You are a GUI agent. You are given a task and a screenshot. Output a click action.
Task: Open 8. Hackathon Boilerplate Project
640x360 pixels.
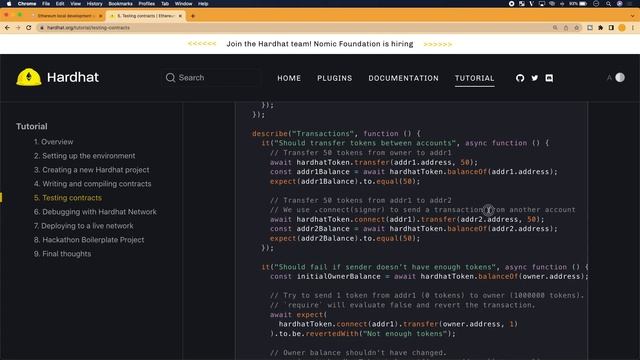[x=89, y=240]
